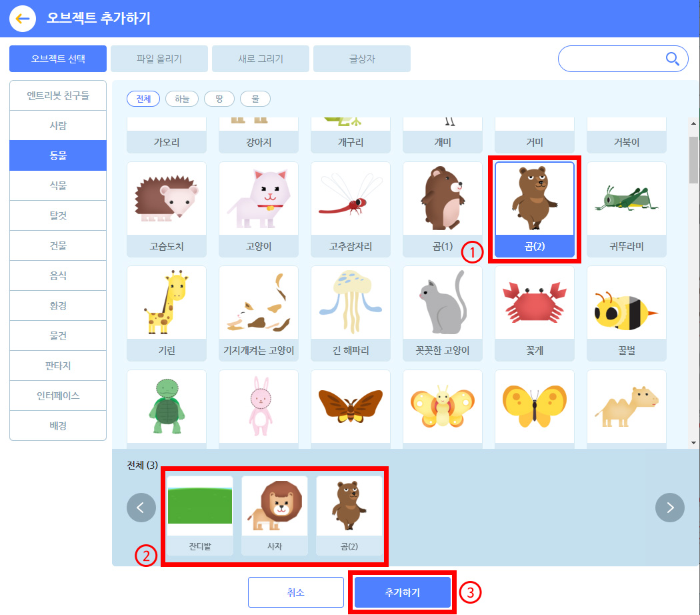Select the 사람 category
Image resolution: width=700 pixels, height=615 pixels.
(58, 125)
